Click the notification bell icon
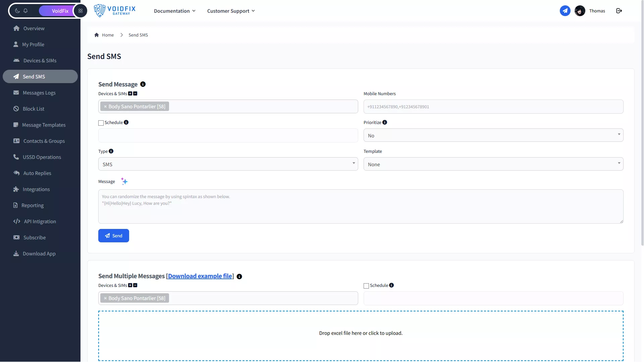This screenshot has height=362, width=644. 25,11
